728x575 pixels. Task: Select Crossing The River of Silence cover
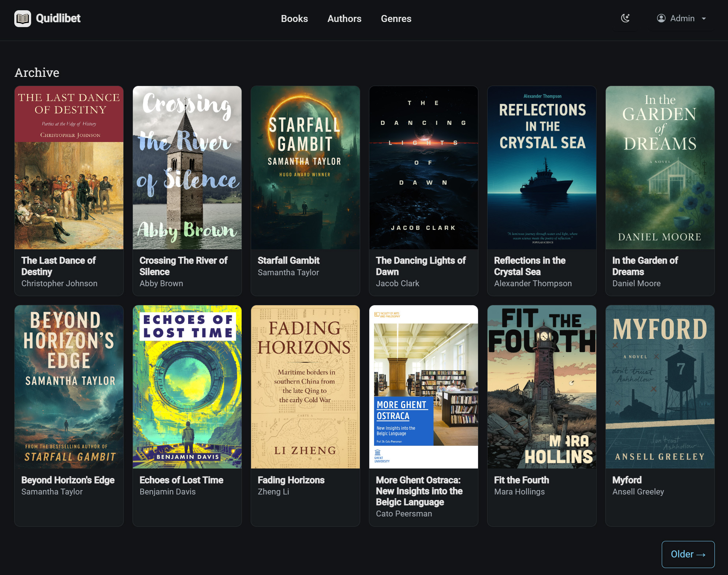pyautogui.click(x=187, y=168)
